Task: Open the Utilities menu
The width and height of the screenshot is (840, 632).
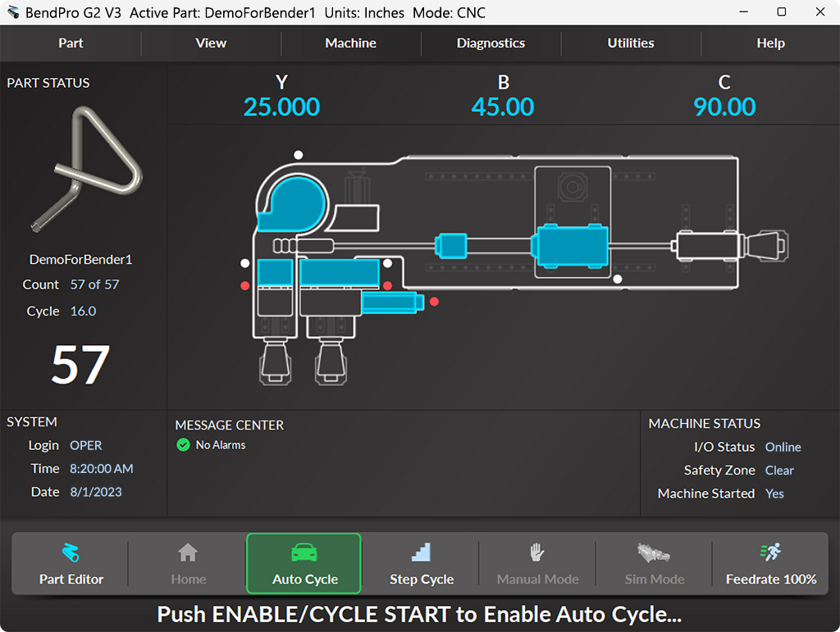Action: click(631, 43)
